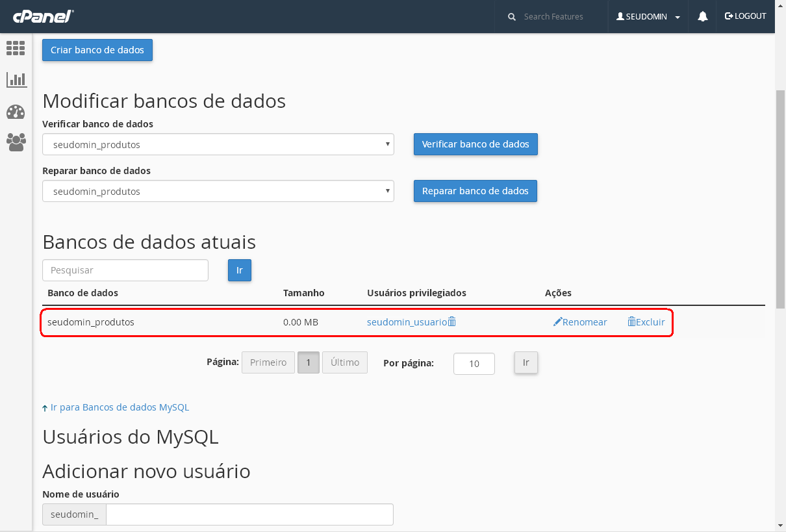786x532 pixels.
Task: Click the search magnifier icon
Action: [512, 17]
